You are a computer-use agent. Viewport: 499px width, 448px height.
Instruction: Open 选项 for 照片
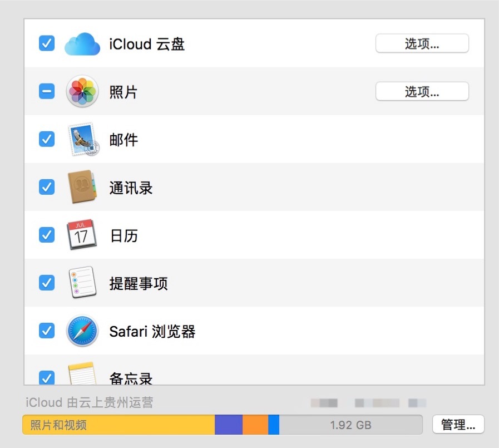422,91
